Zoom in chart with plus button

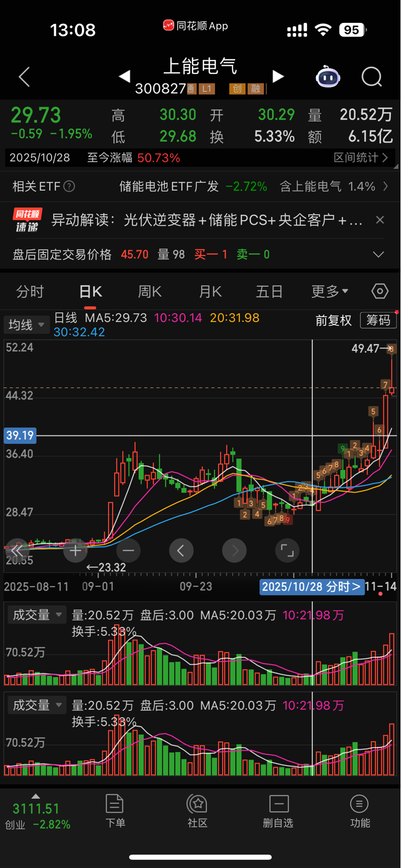(75, 551)
